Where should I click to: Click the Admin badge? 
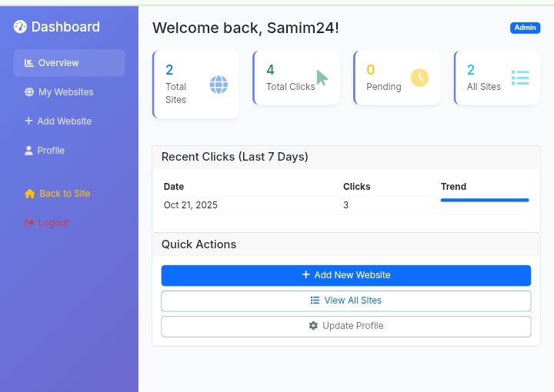coord(525,28)
